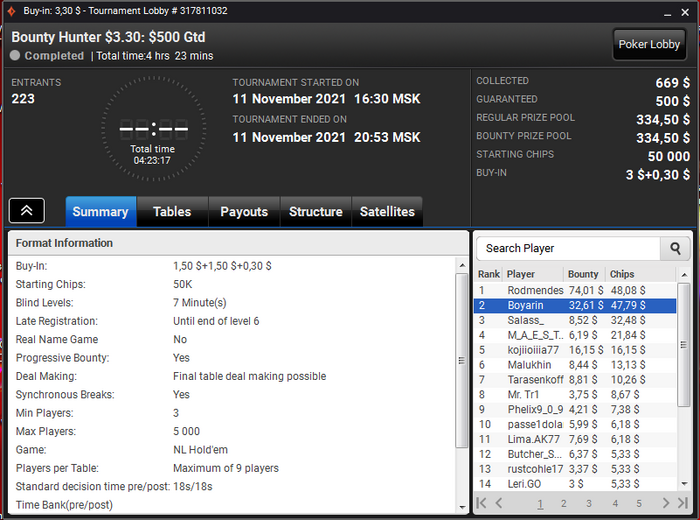Click the search magnifier icon
700x520 pixels.
pyautogui.click(x=675, y=249)
